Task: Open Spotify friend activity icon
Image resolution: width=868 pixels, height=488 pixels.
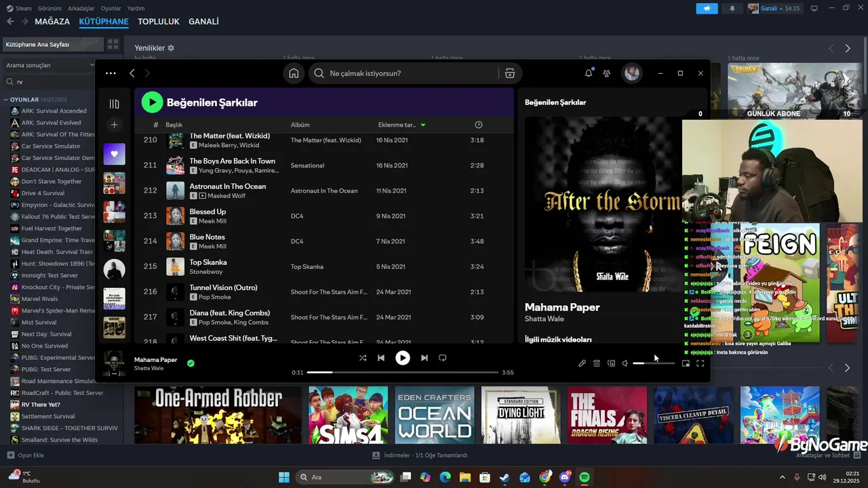Action: coord(607,73)
